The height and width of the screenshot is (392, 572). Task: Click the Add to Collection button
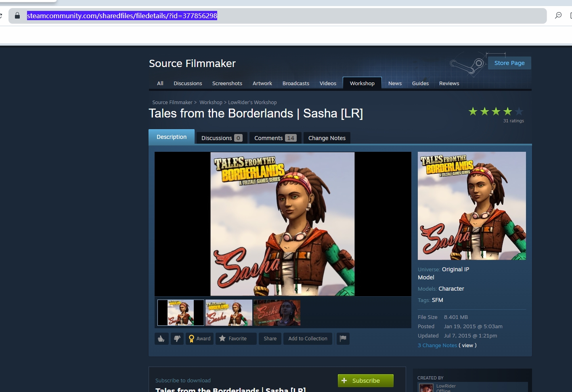[308, 339]
